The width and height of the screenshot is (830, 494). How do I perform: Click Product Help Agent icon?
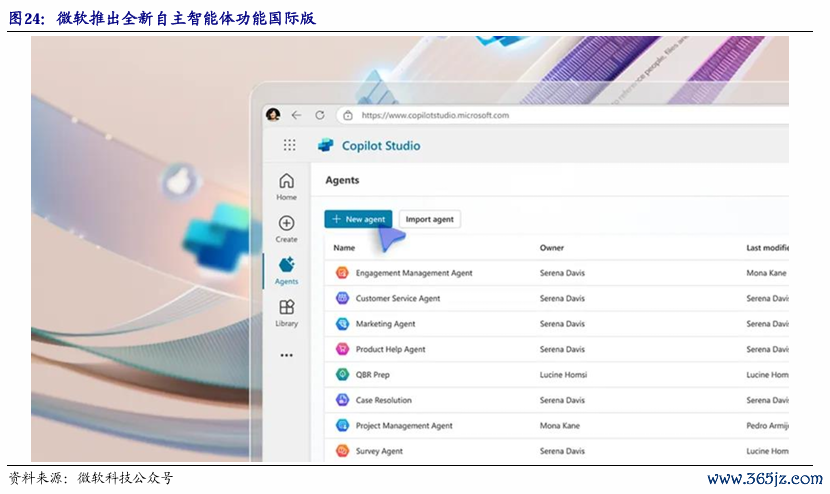pos(342,349)
